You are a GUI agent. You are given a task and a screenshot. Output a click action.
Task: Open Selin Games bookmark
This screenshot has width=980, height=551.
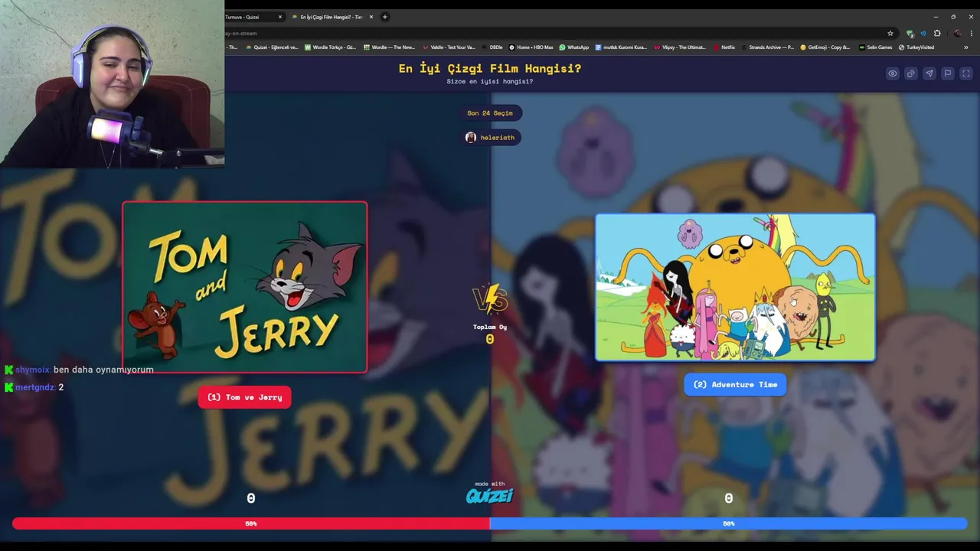(x=875, y=47)
